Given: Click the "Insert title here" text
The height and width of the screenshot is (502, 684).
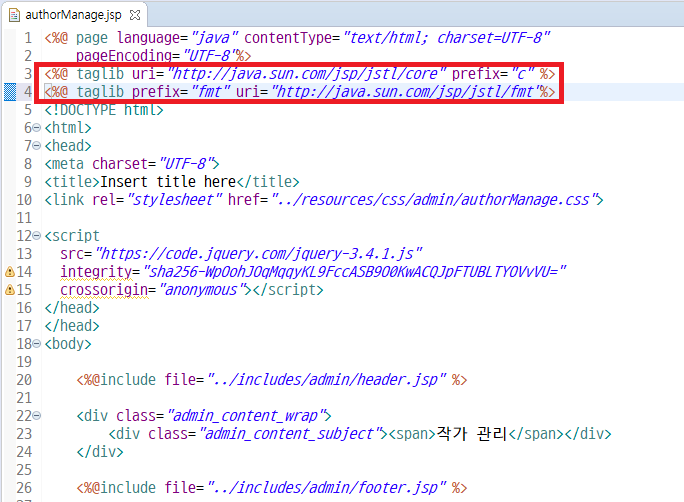Looking at the screenshot, I should [x=168, y=181].
